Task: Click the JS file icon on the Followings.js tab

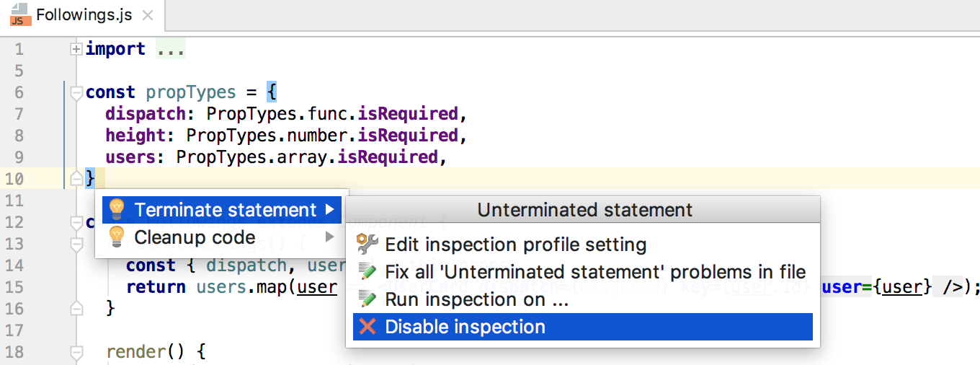Action: point(18,16)
